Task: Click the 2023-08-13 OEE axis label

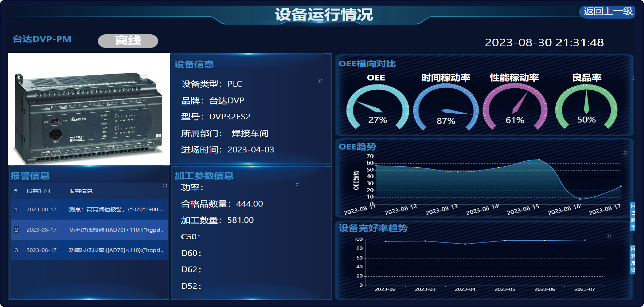Action: (442, 209)
